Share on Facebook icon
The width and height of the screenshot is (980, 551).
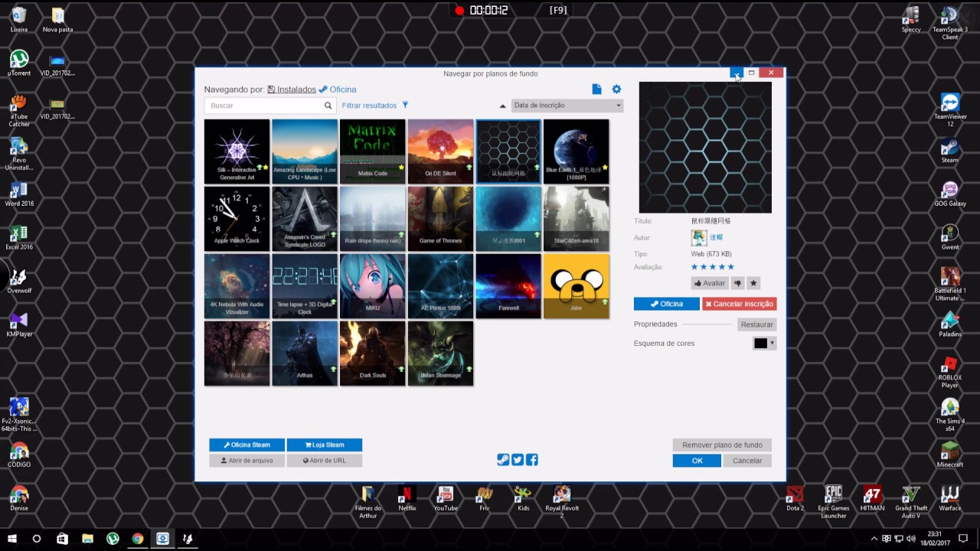(x=532, y=460)
